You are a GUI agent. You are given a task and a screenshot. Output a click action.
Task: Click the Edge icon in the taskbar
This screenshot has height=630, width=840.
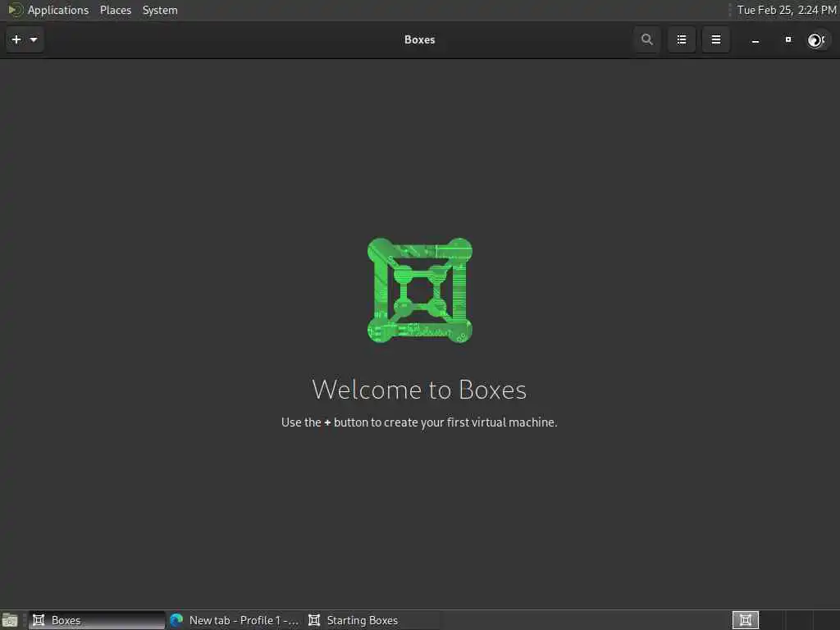(176, 620)
